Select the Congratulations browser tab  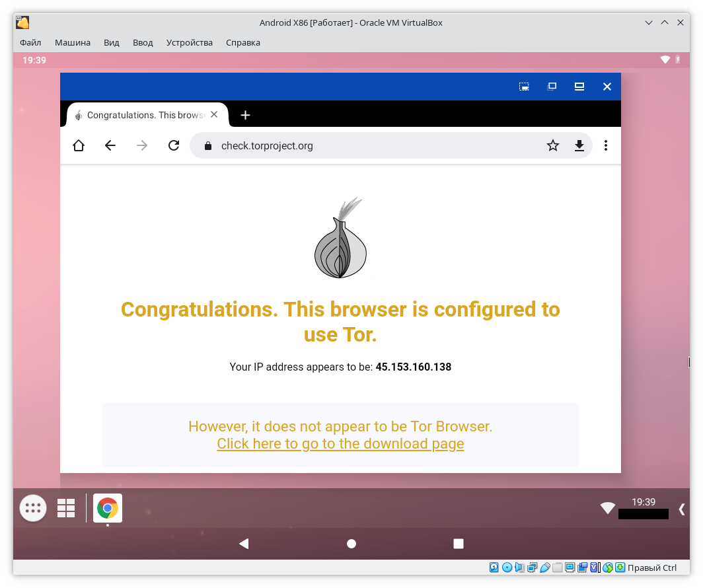142,115
